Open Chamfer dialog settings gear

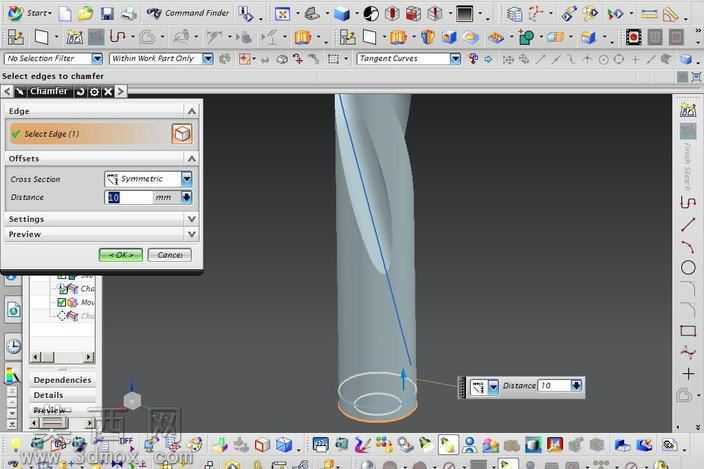click(94, 92)
